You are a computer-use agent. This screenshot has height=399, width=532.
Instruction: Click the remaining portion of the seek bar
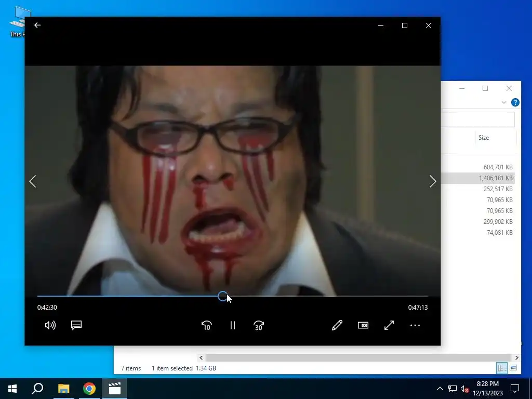click(328, 296)
